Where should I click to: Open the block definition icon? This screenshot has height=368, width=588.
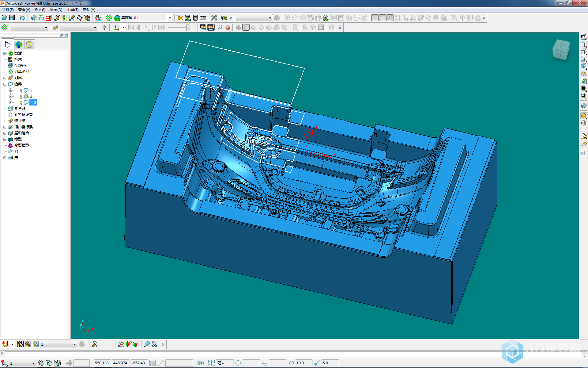(x=33, y=18)
